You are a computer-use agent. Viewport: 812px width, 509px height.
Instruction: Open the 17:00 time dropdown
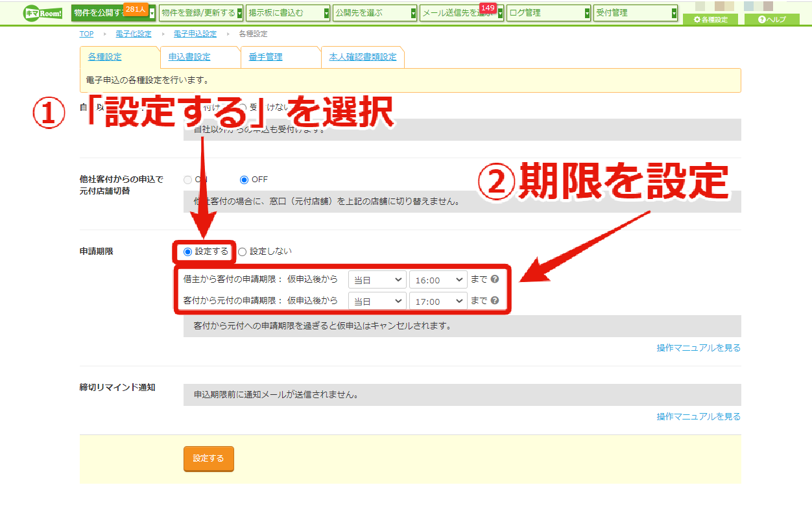click(x=438, y=302)
